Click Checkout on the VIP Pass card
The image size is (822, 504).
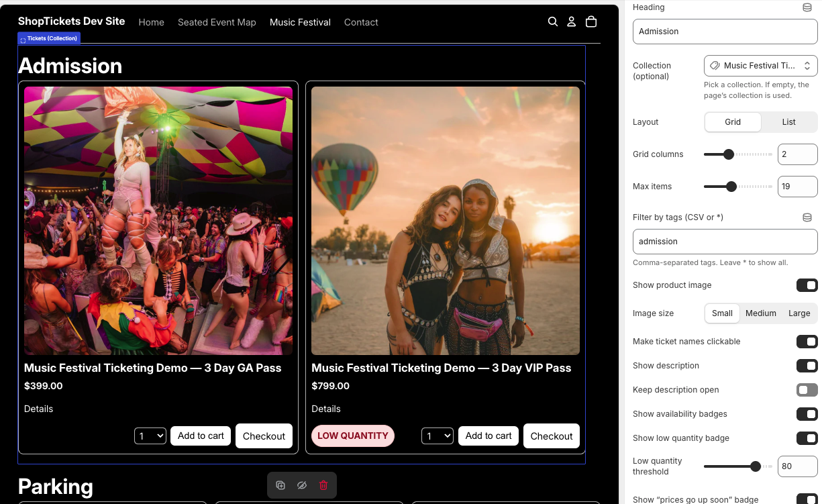click(x=551, y=436)
